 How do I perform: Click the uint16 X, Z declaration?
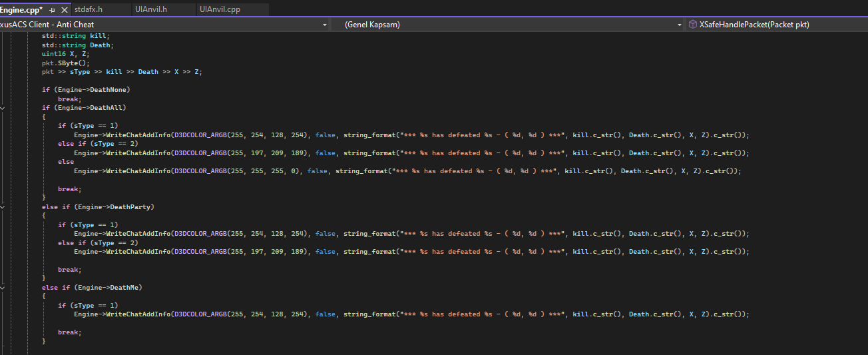(65, 53)
